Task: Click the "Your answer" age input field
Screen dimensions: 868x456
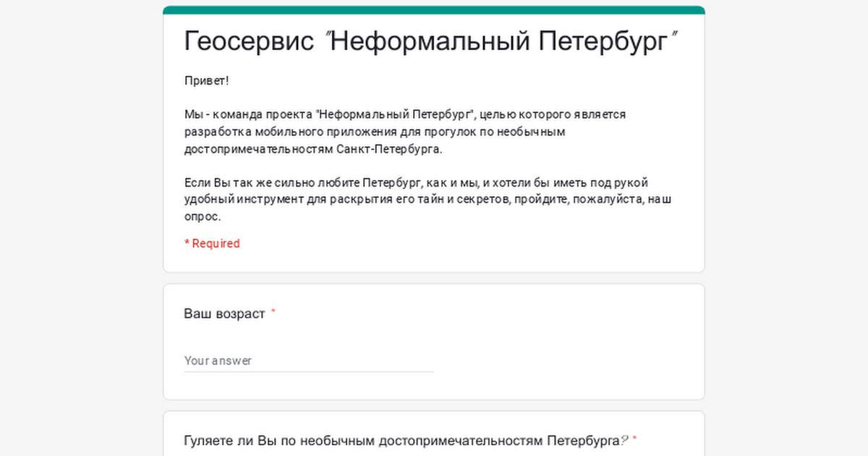Action: coord(308,360)
